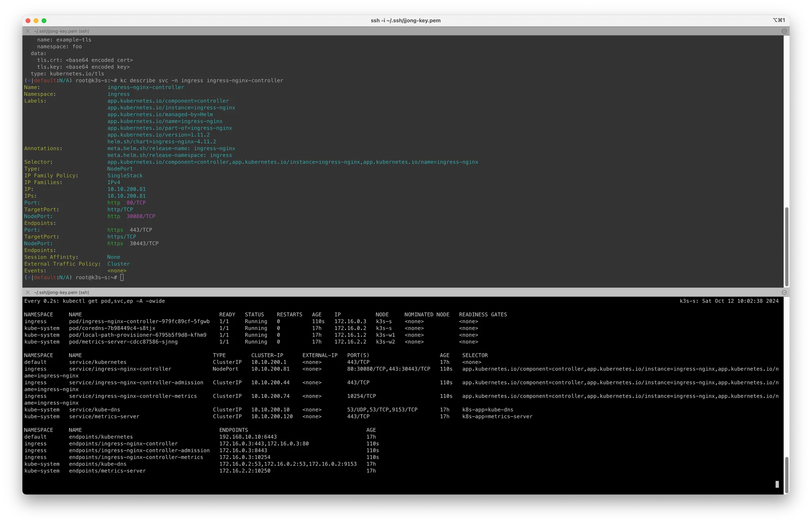812x524 pixels.
Task: Click node name 'k3s-w2'
Action: click(385, 342)
